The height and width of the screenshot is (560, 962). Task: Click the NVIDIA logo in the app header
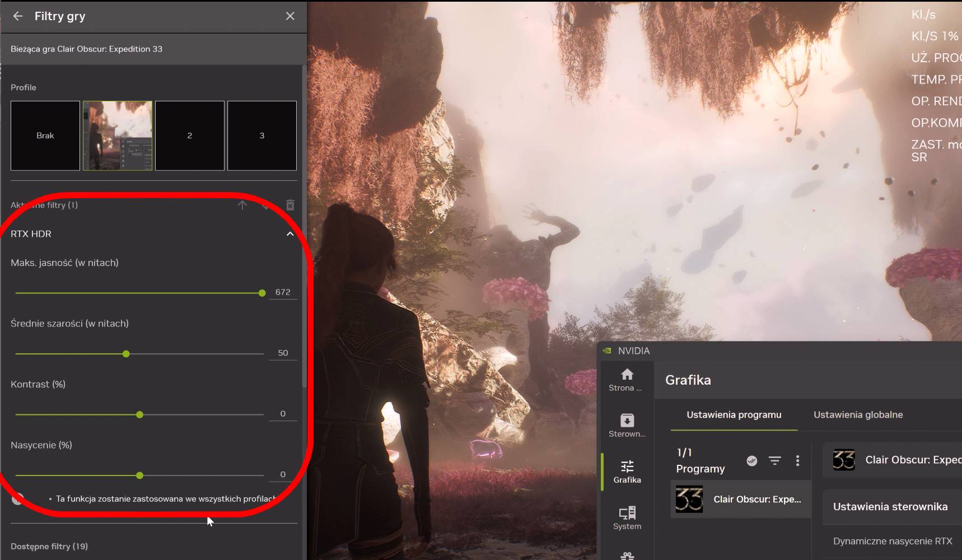pos(608,351)
